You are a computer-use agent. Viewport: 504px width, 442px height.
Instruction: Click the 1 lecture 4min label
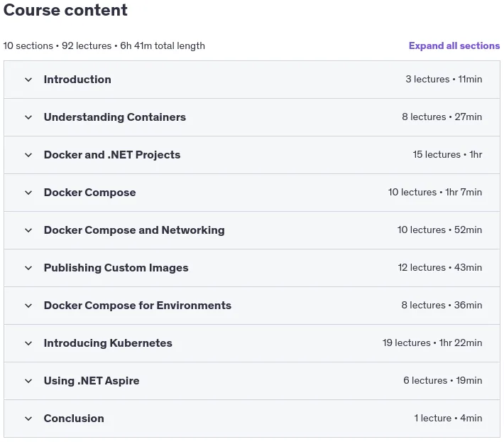pos(448,418)
